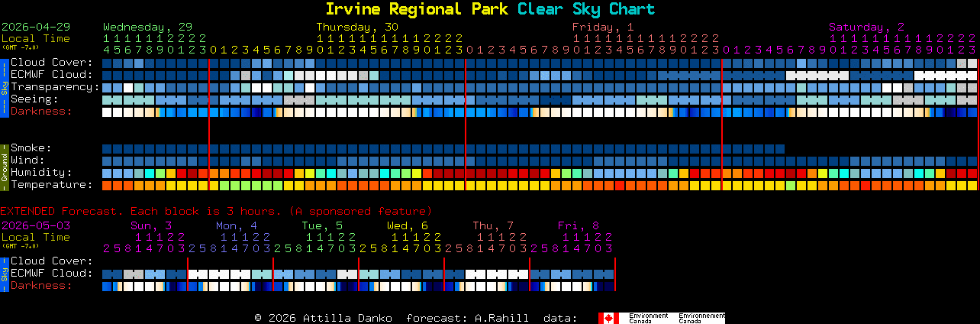Click the Smoke row label
980x324 pixels.
click(x=31, y=148)
